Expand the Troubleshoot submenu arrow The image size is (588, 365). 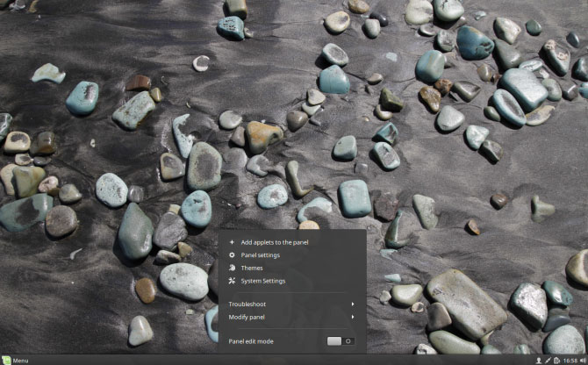click(353, 304)
